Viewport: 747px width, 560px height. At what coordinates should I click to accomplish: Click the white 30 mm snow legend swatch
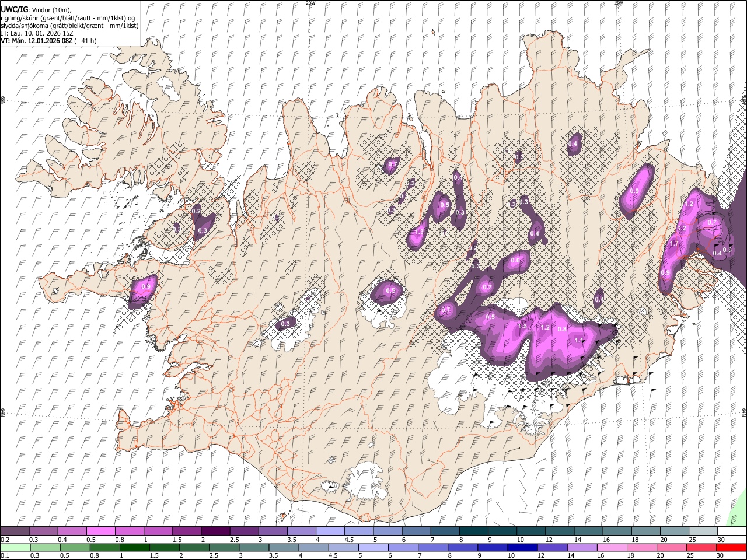[x=732, y=531]
